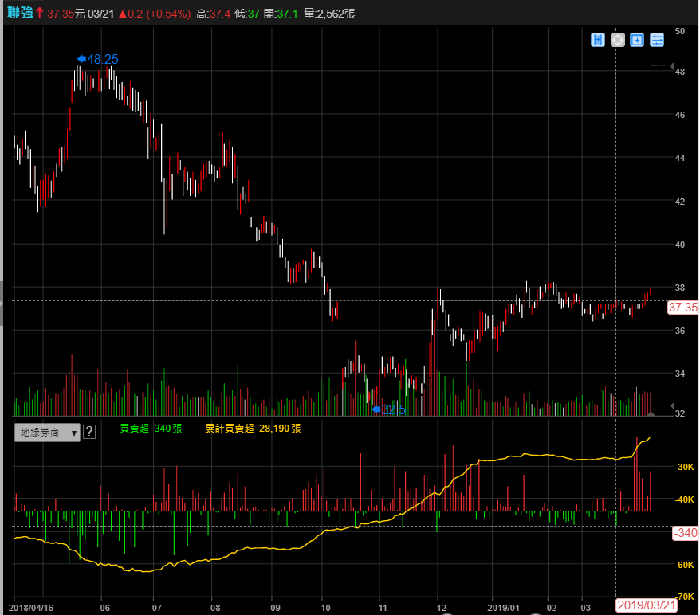Click the 2018/04/16 start date label
The image size is (700, 615).
click(x=32, y=605)
